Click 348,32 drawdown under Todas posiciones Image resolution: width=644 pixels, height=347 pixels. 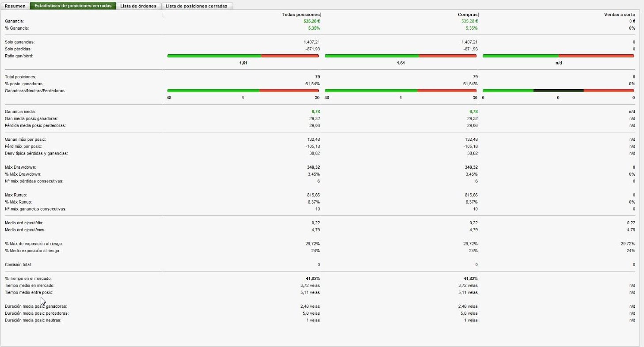click(313, 167)
